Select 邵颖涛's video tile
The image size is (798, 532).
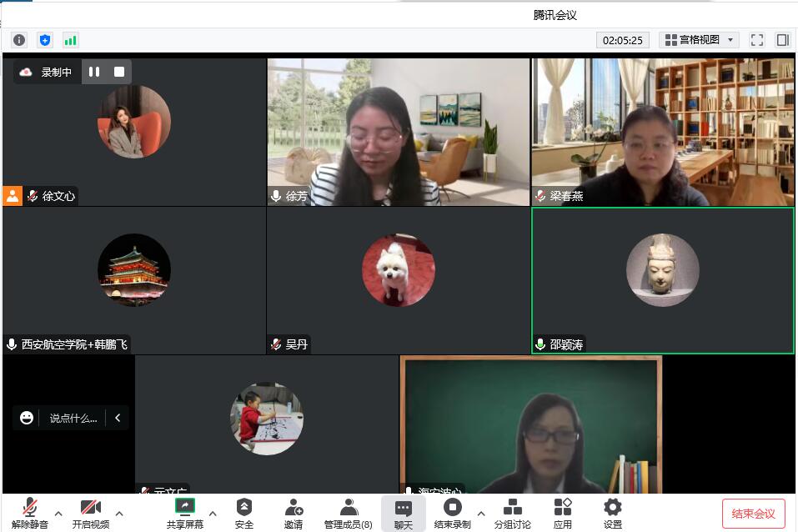tap(662, 280)
